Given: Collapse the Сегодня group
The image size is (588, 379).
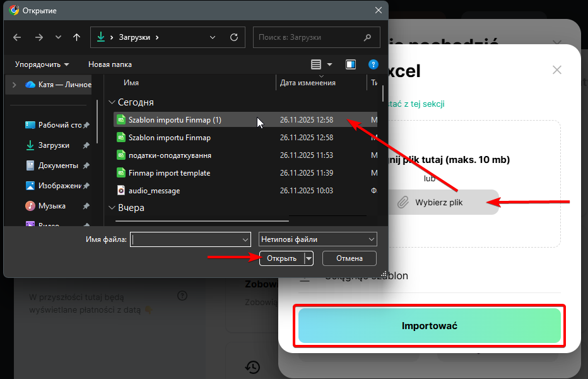Looking at the screenshot, I should 112,102.
